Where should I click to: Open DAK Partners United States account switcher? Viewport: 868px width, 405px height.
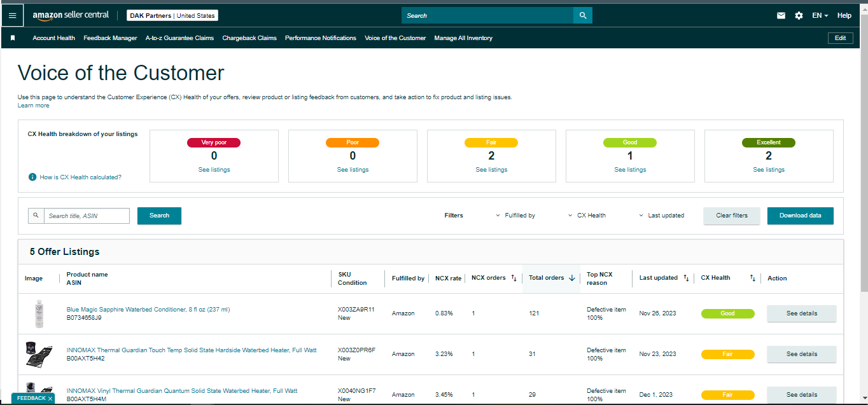click(x=172, y=15)
